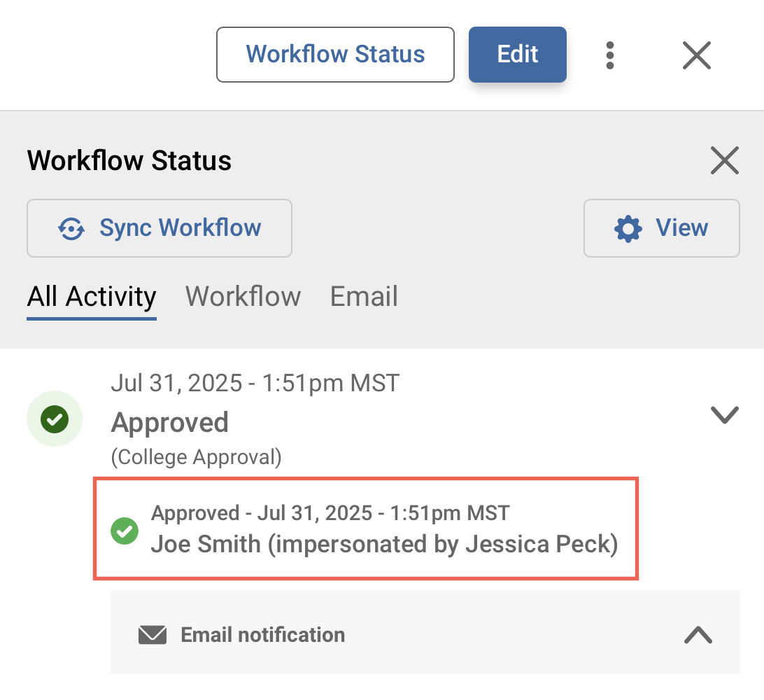The width and height of the screenshot is (764, 700).
Task: Open the View settings
Action: (x=661, y=228)
